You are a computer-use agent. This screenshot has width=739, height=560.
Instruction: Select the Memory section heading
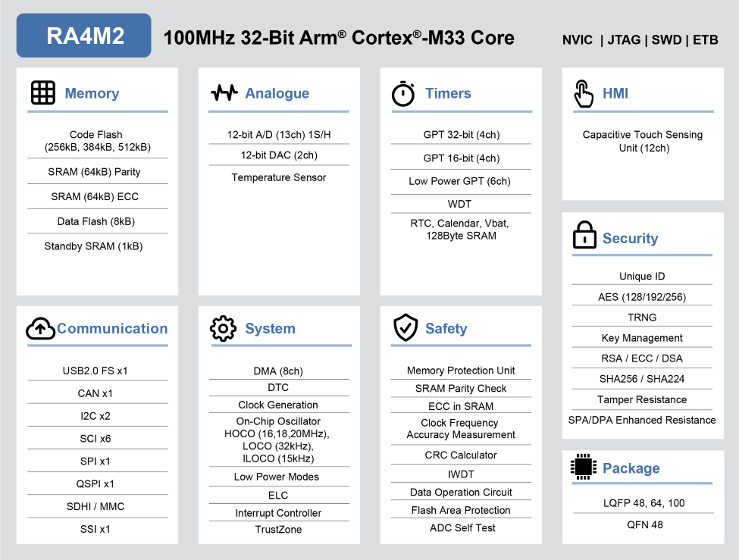point(92,94)
